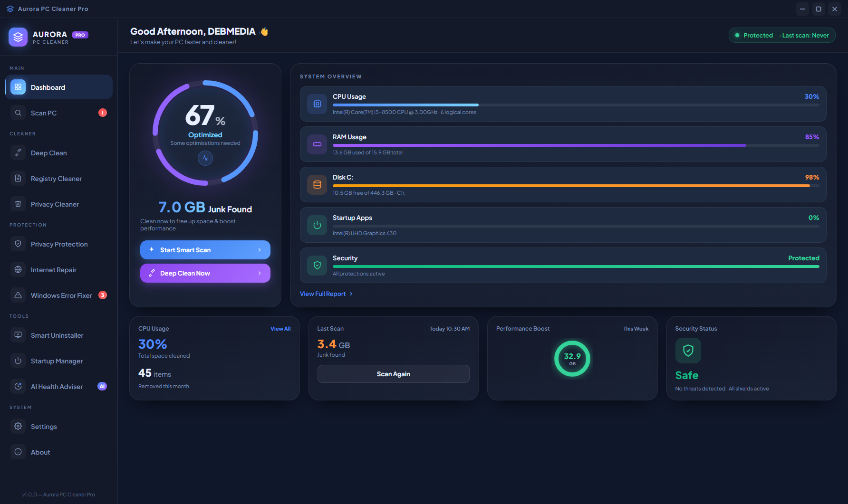Image resolution: width=848 pixels, height=504 pixels.
Task: Open the Dashboard menu item
Action: 59,87
